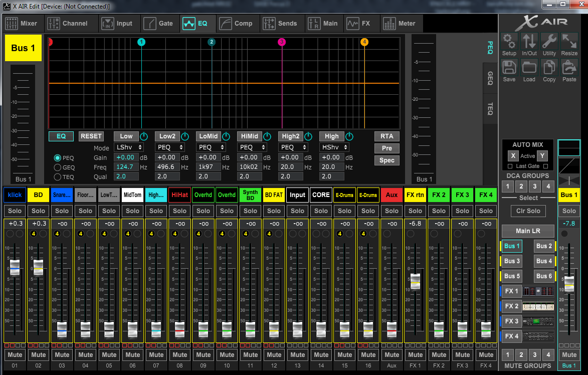Click the Spec button
Screen dimensions: 588x375
[386, 160]
